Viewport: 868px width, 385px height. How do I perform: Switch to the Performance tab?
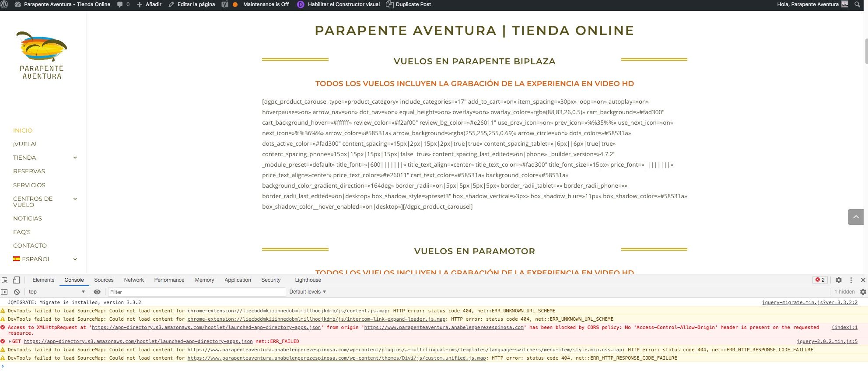(169, 280)
